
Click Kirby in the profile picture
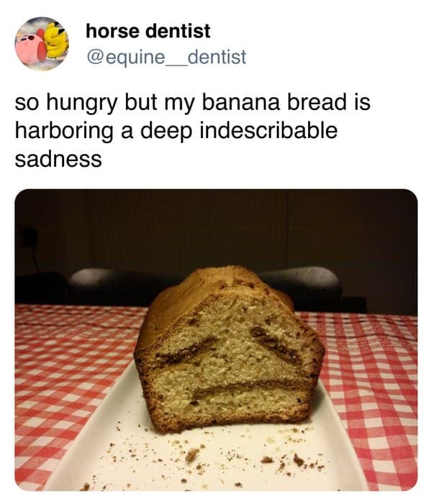pyautogui.click(x=30, y=48)
